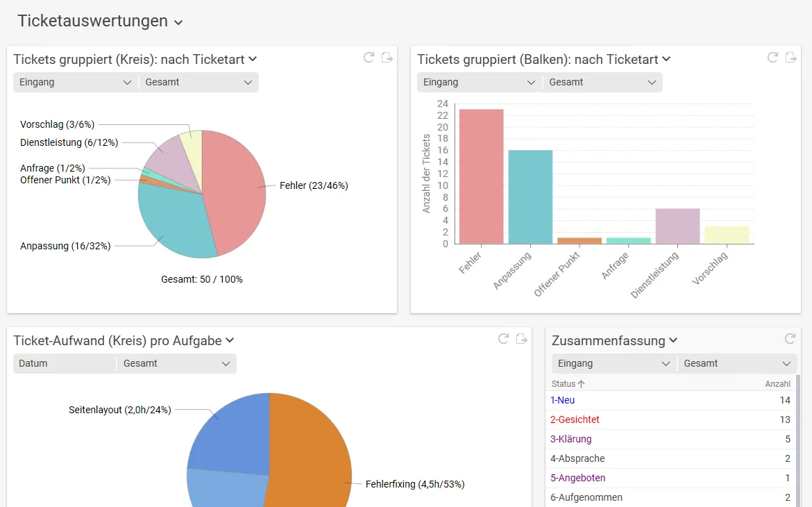Open Zusammenfassung title menu
812x507 pixels.
point(673,340)
